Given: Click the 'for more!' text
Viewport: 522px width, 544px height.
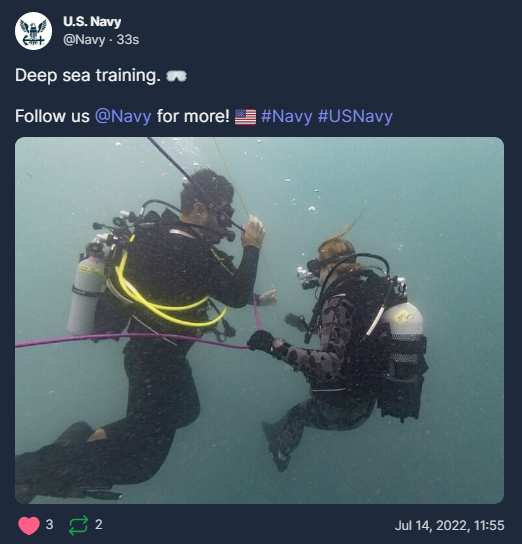Looking at the screenshot, I should 193,116.
